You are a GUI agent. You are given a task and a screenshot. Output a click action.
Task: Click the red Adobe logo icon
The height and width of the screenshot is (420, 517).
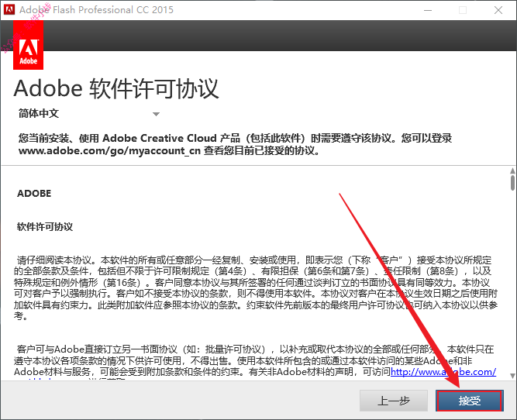pyautogui.click(x=29, y=45)
